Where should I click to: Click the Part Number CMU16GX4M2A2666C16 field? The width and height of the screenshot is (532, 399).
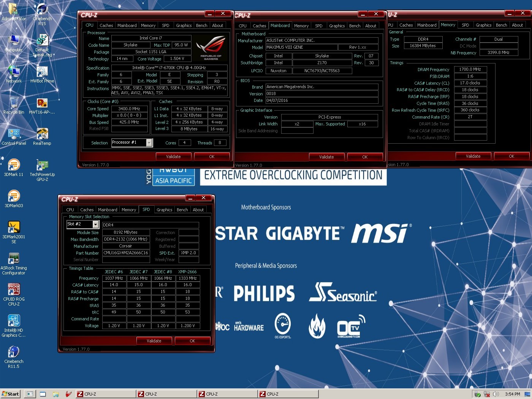coord(126,253)
